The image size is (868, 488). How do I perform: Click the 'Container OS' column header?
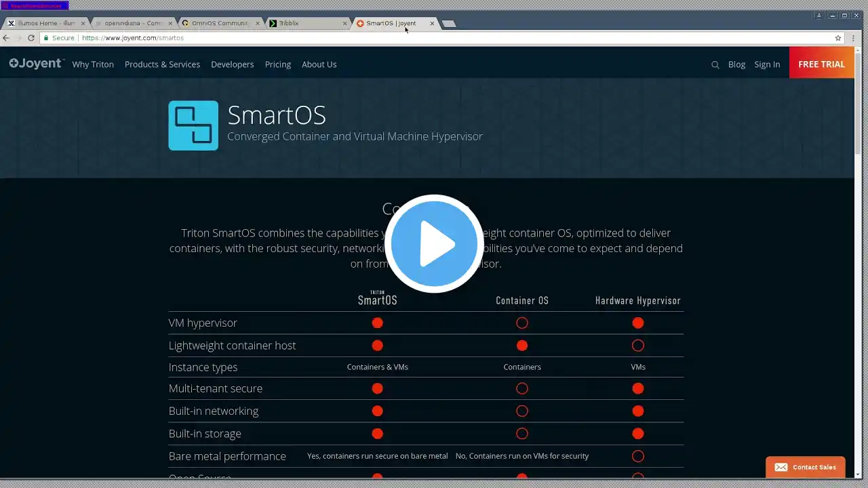click(x=522, y=300)
